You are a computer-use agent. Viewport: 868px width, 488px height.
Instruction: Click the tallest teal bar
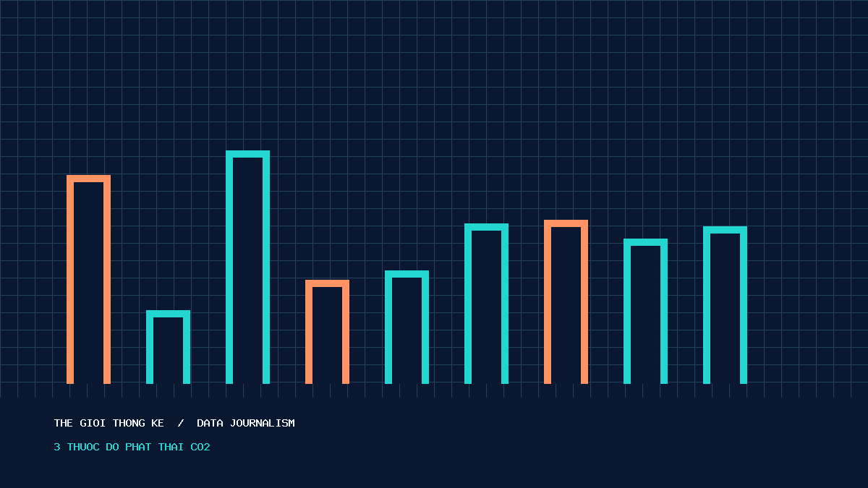[x=247, y=267]
